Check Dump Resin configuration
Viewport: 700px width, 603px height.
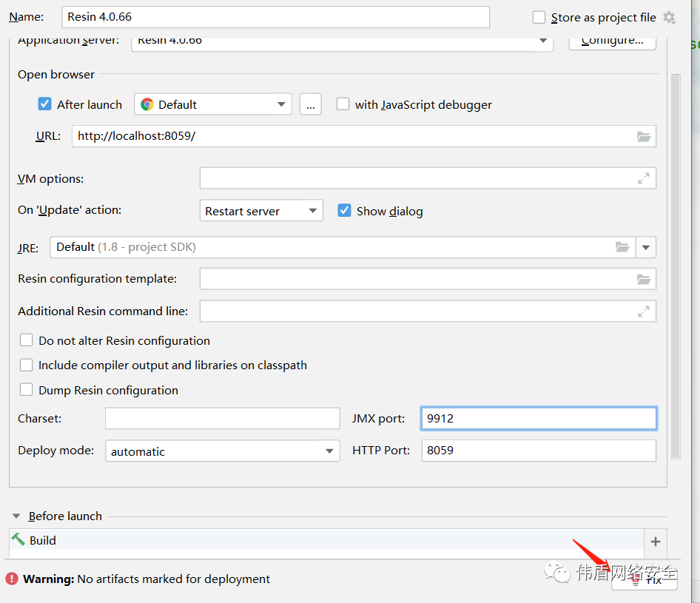[27, 390]
